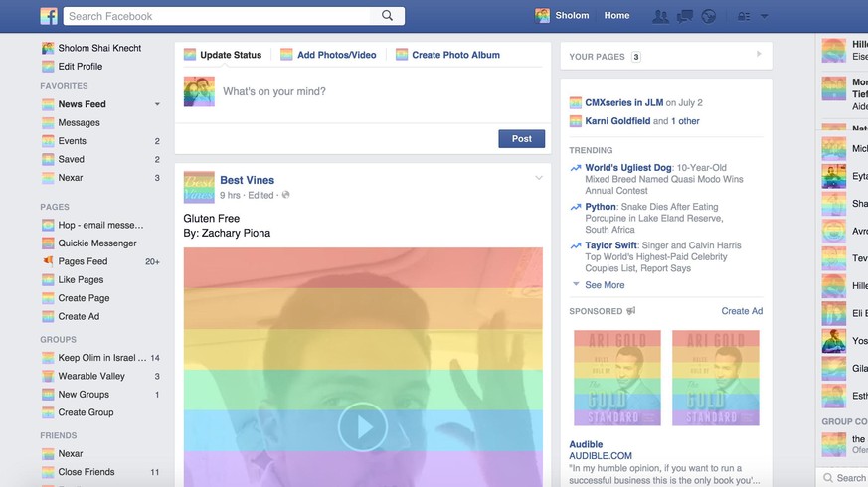Viewport: 868px width, 487px height.
Task: Open the privacy shortcuts lock icon
Action: pos(744,16)
